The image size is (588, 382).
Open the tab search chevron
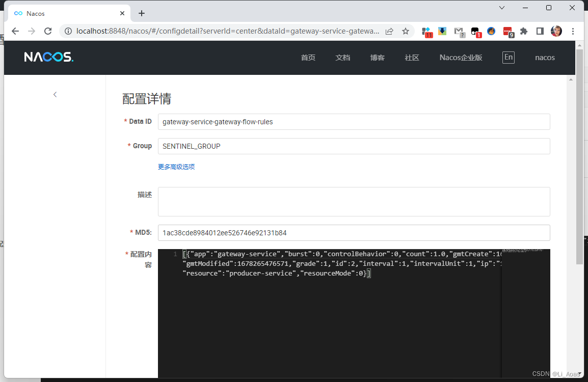pos(502,8)
